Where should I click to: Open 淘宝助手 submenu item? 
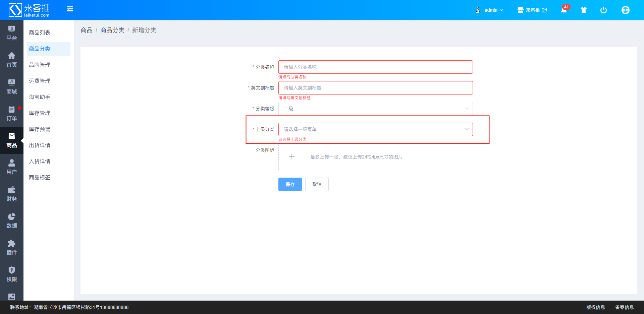coord(49,97)
